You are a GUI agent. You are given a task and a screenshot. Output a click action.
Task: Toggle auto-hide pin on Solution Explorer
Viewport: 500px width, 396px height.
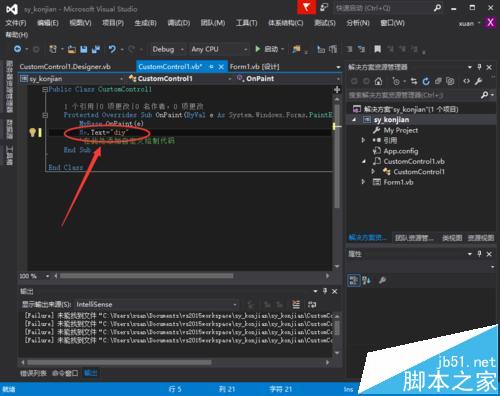[479, 67]
